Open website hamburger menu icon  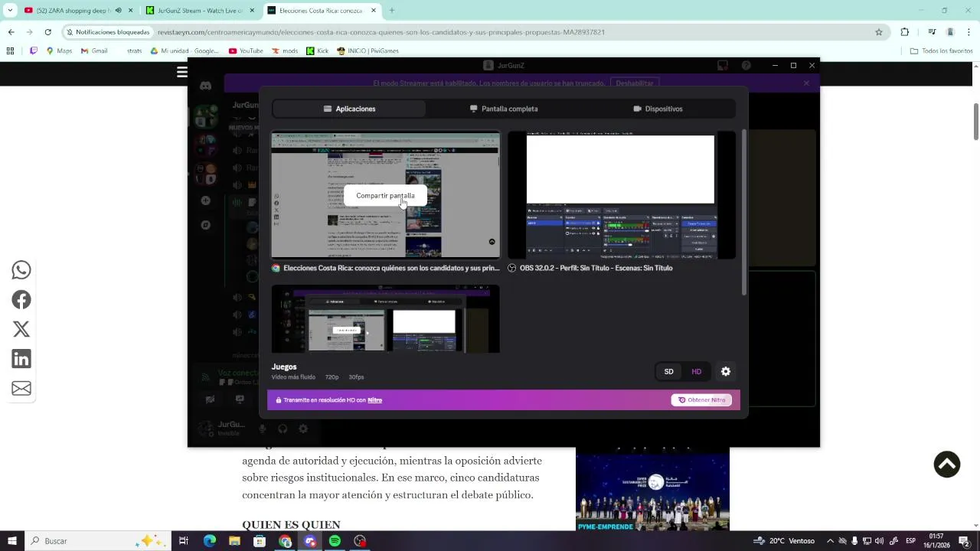[x=182, y=72]
